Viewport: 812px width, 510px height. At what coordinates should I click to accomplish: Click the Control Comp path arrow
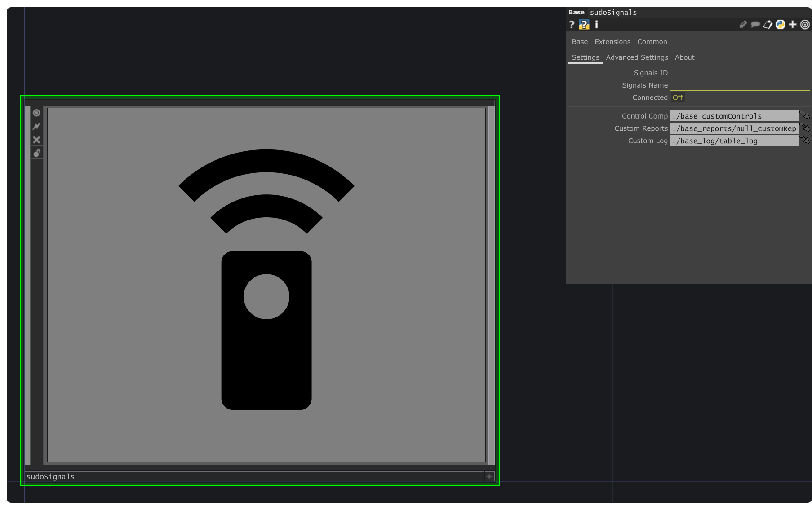point(805,116)
